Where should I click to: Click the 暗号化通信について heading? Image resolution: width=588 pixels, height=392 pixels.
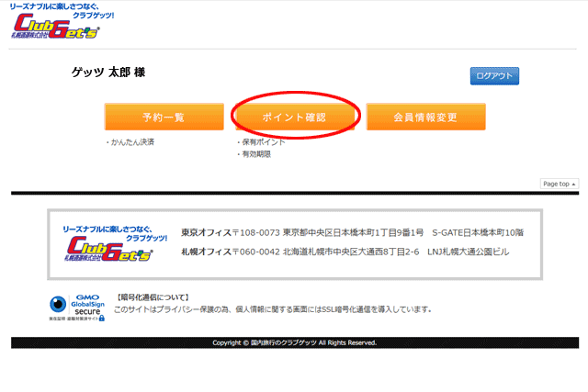(153, 297)
